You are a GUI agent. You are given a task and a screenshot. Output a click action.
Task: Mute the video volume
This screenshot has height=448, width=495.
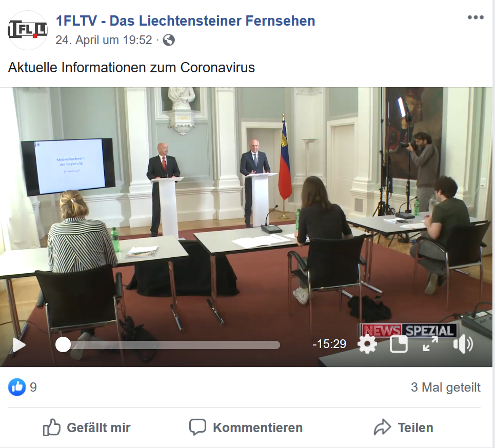pos(463,344)
